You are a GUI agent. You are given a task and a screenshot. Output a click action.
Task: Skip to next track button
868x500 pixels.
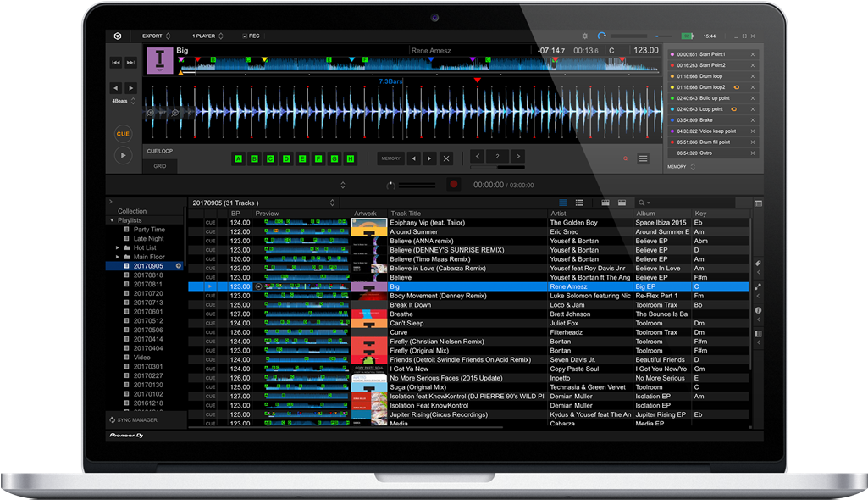tap(130, 63)
